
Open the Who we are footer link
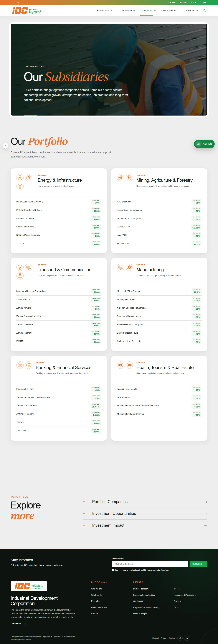96,589
